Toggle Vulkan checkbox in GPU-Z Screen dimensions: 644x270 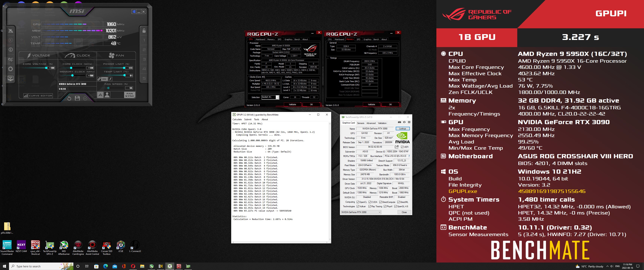358,207
